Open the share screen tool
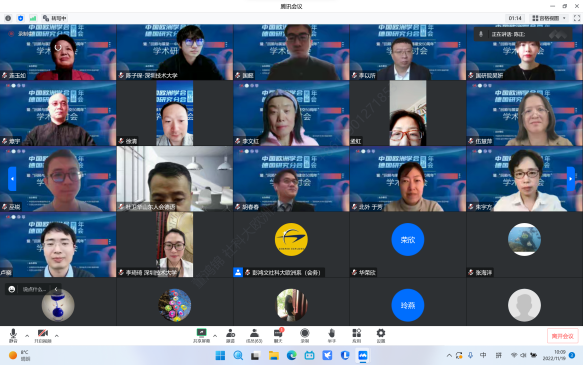The image size is (583, 365). 201,335
